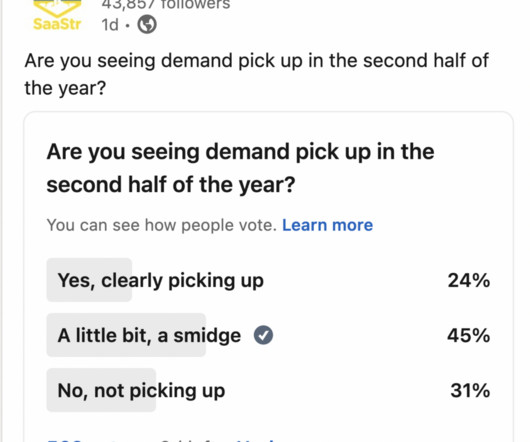Click the globe public-visibility icon
The width and height of the screenshot is (530, 442).
(147, 24)
